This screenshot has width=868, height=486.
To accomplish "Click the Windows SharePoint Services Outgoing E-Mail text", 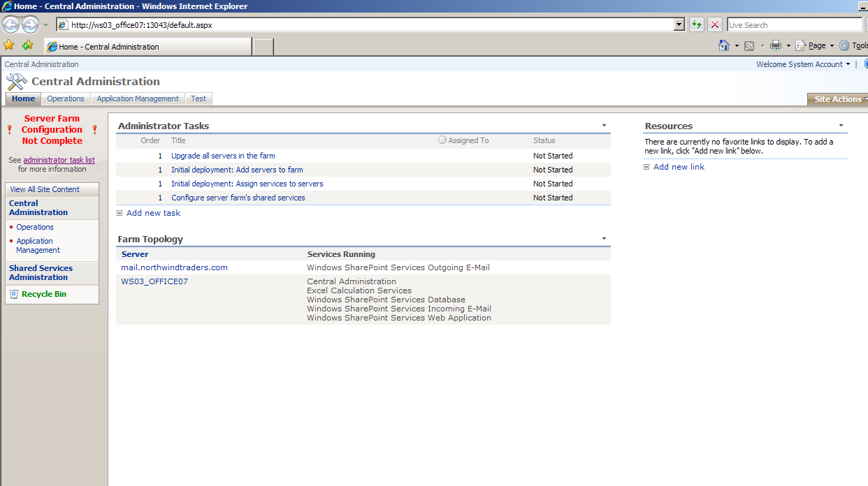I will click(398, 267).
